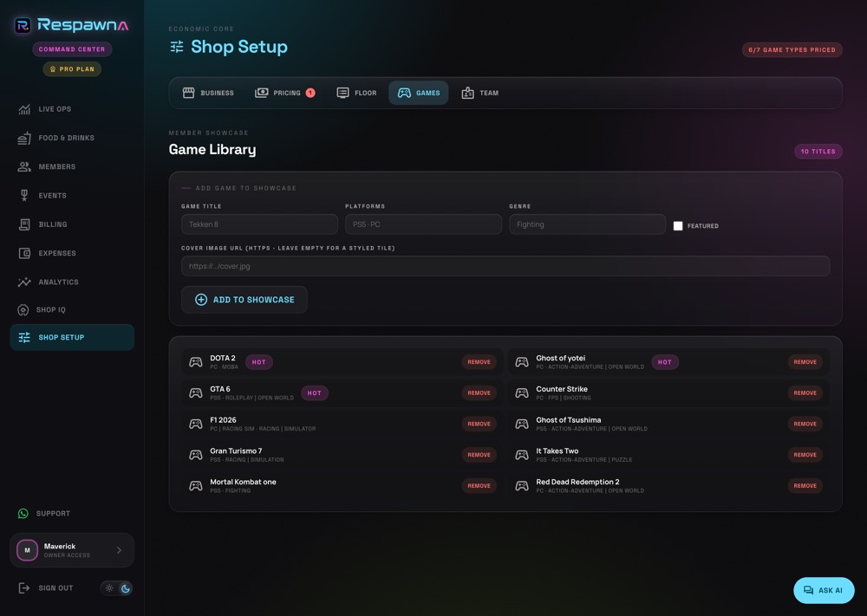
Task: Click DOTA 2 controller icon
Action: 196,362
